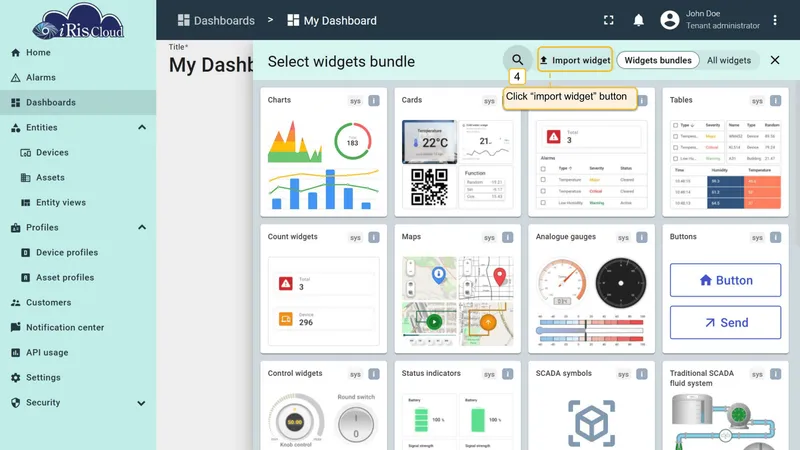Select the Widgets bundles toggle
The image size is (800, 450).
point(658,60)
